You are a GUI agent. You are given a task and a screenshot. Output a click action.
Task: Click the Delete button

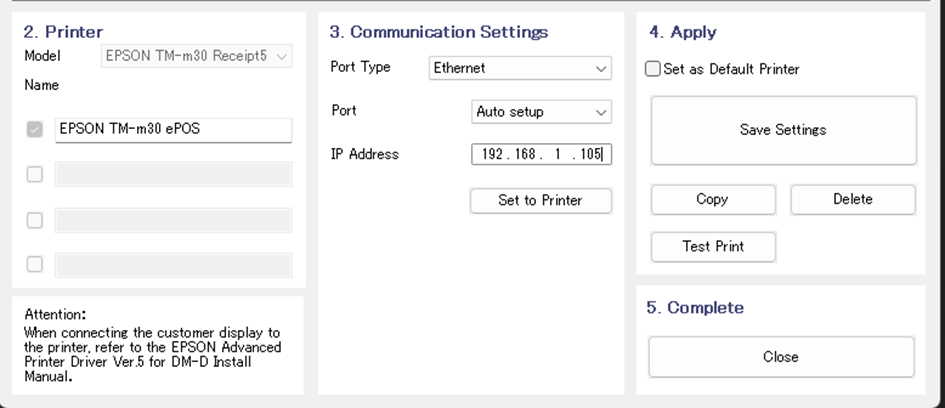coord(852,199)
